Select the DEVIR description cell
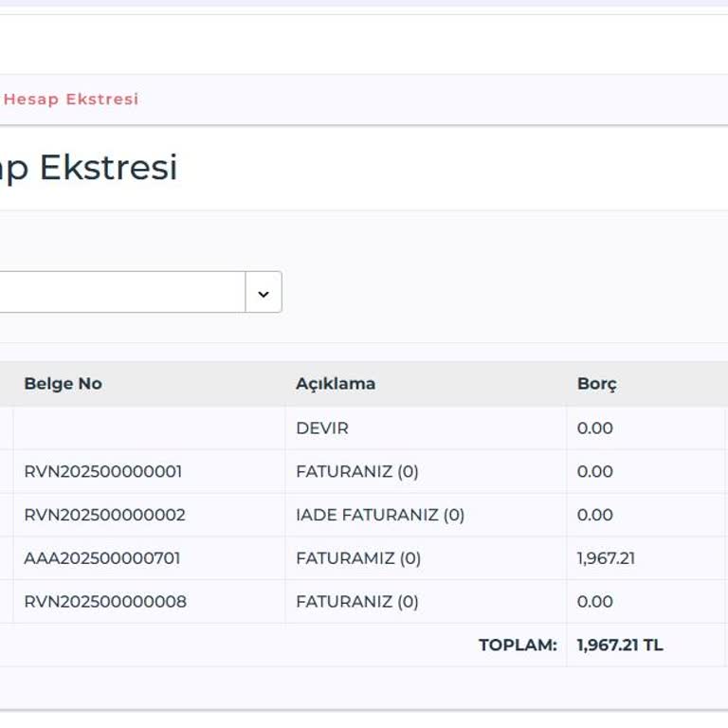The width and height of the screenshot is (728, 728). tap(322, 428)
